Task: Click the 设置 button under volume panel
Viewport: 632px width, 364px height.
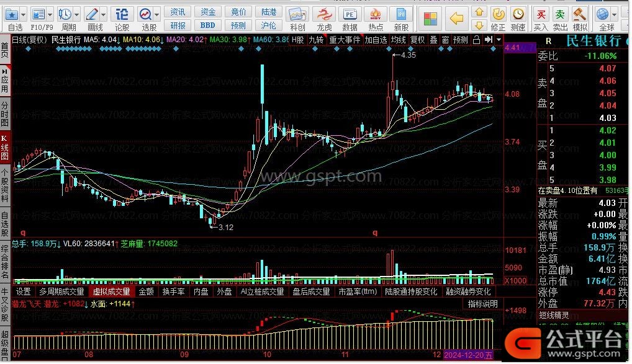Action: (x=23, y=291)
